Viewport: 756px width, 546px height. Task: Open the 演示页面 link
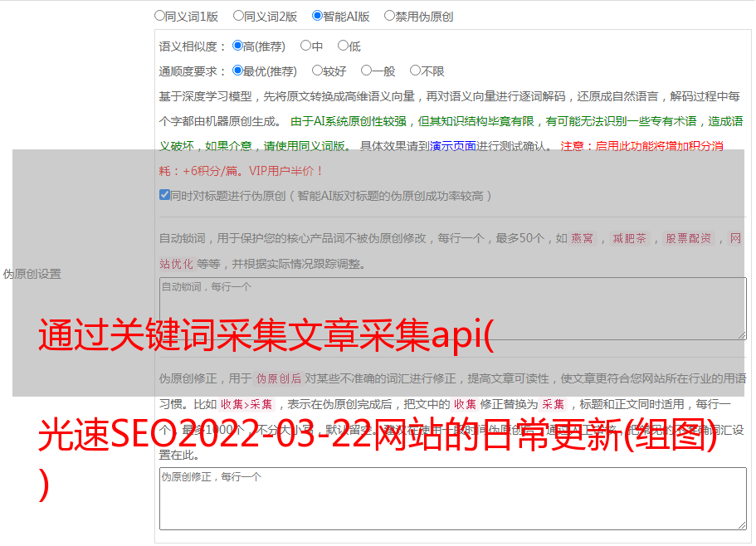(x=453, y=146)
